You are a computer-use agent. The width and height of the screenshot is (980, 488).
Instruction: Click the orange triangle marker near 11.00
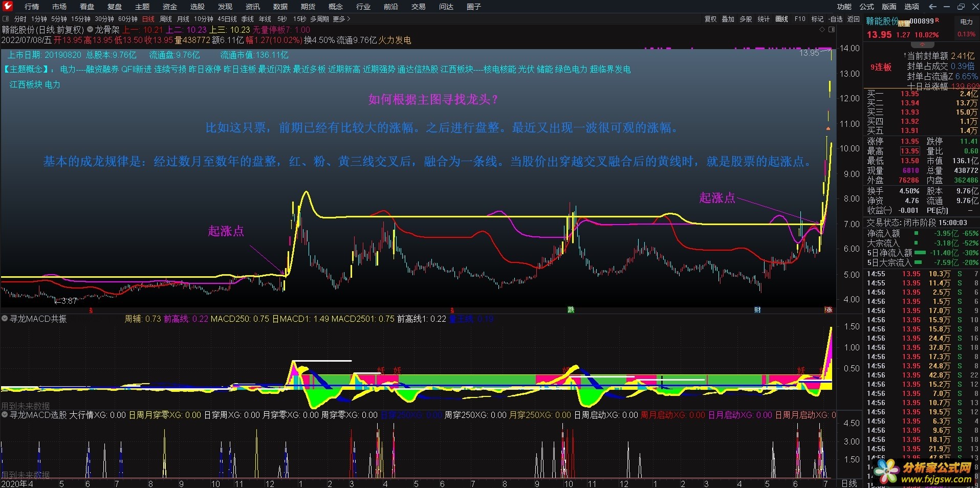coord(827,128)
